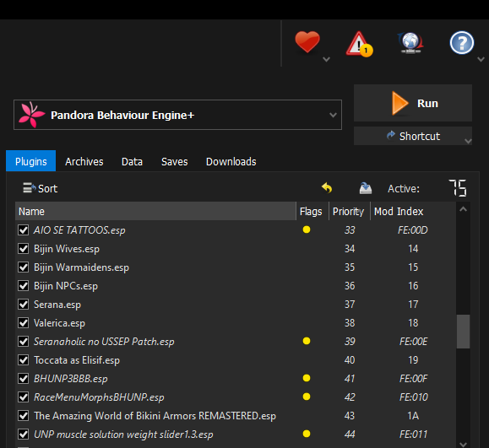The height and width of the screenshot is (448, 489).
Task: Switch to the Plugins tab
Action: pos(31,161)
